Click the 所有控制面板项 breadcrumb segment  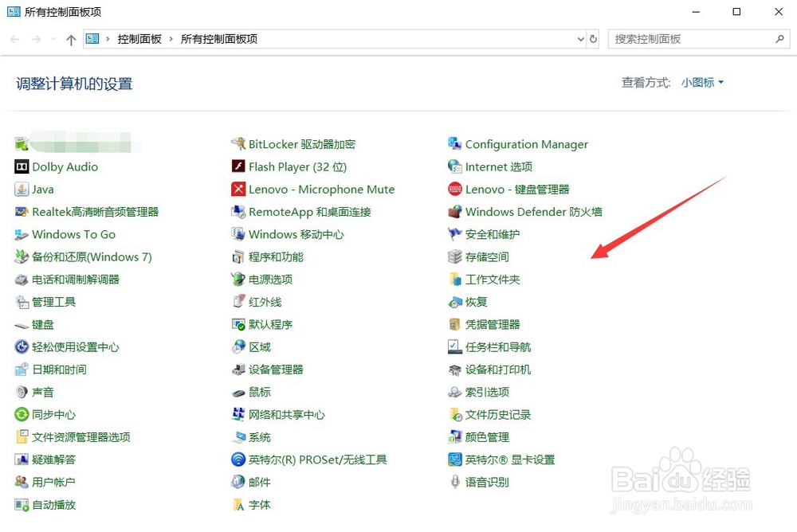pyautogui.click(x=219, y=39)
